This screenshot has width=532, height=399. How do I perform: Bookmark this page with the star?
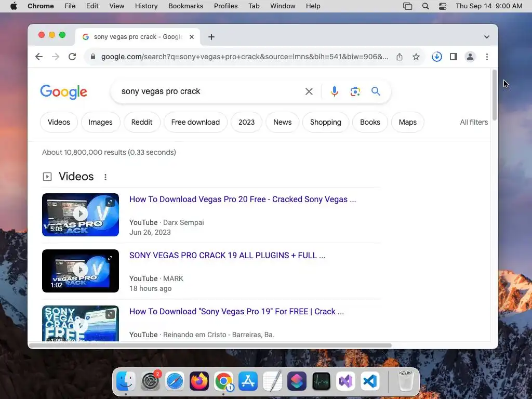click(x=416, y=57)
